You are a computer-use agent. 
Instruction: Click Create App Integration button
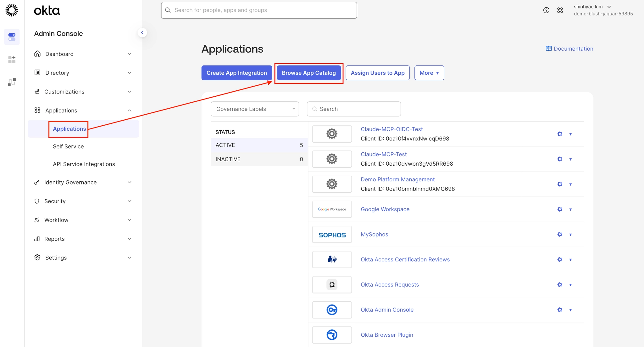pyautogui.click(x=236, y=73)
